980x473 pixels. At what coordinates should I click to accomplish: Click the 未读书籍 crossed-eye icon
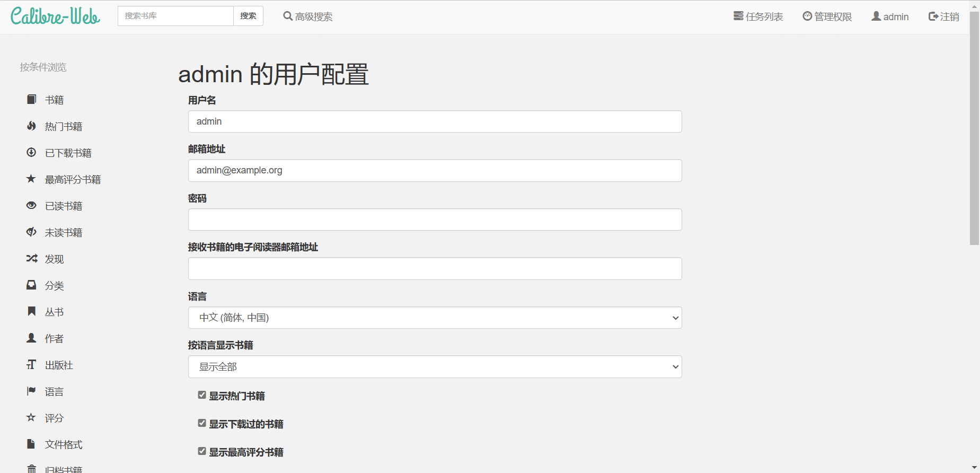coord(31,232)
